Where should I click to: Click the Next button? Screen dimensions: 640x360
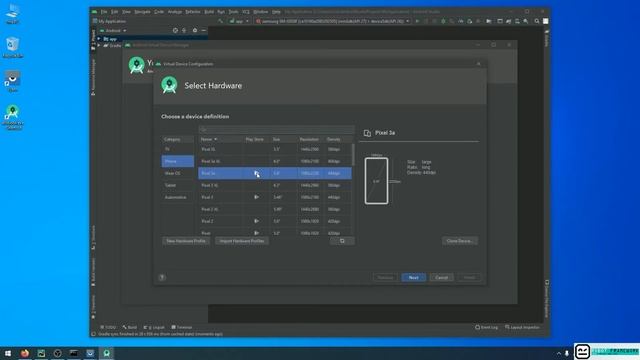(413, 278)
